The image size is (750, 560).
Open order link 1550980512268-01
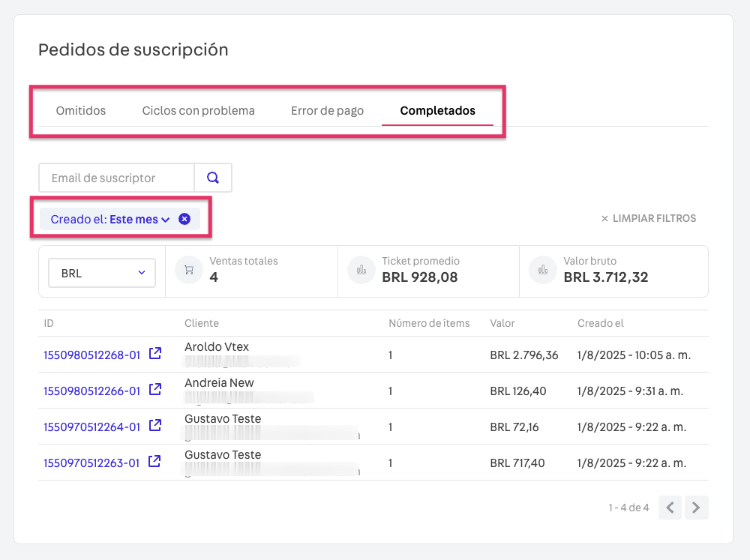(x=91, y=353)
